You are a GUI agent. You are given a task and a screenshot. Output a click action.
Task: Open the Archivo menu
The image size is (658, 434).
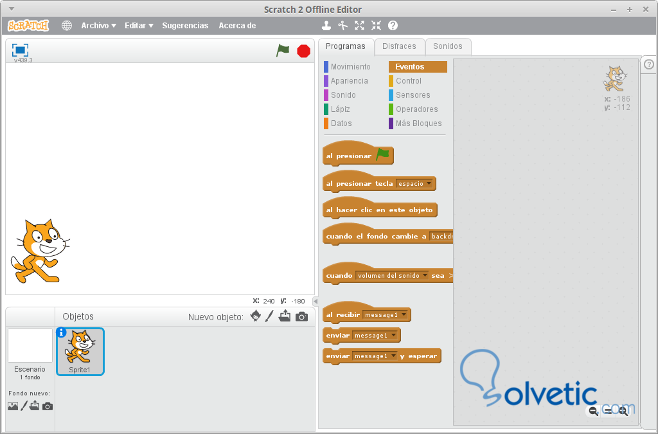click(x=99, y=26)
